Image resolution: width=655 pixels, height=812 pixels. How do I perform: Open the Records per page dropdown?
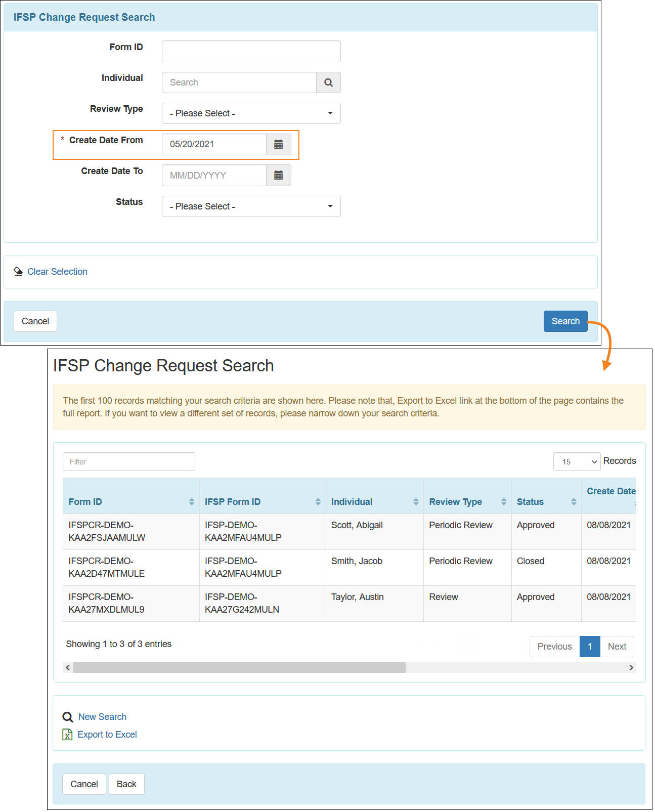tap(577, 462)
